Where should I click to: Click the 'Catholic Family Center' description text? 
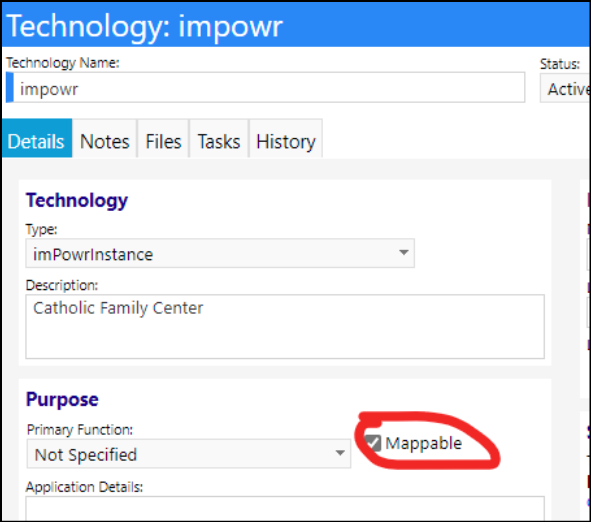click(x=118, y=308)
